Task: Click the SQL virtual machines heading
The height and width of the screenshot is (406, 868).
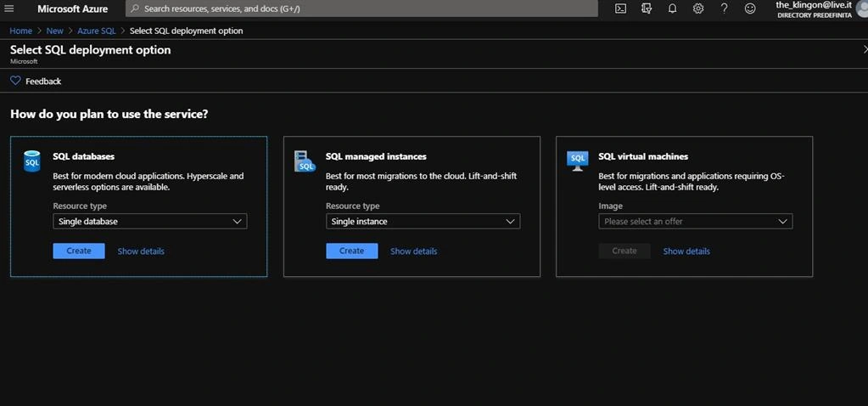Action: click(643, 157)
